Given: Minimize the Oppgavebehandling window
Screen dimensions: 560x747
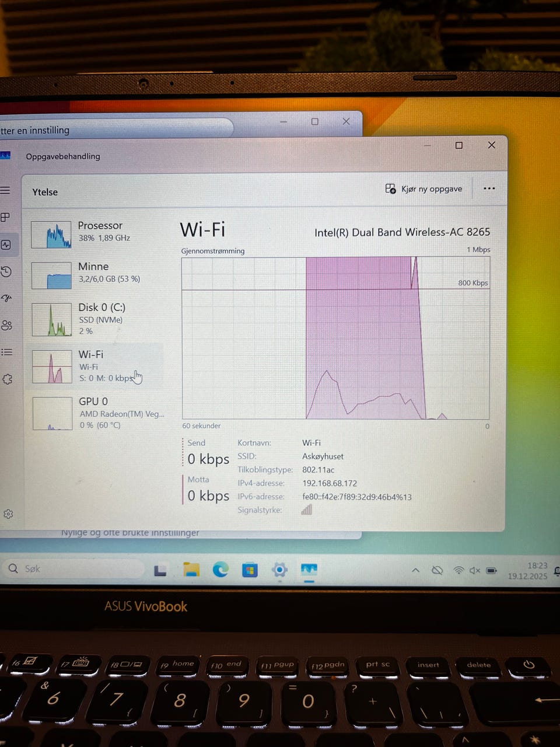Looking at the screenshot, I should [x=428, y=145].
